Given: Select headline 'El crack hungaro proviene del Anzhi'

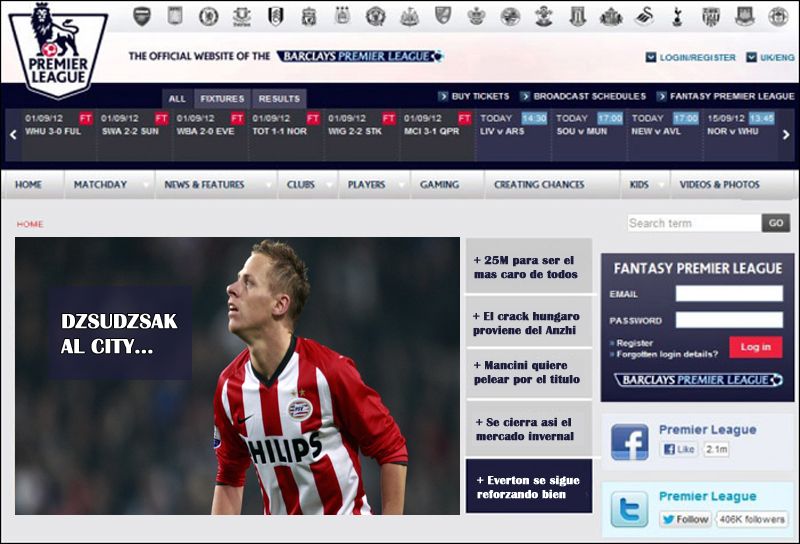Looking at the screenshot, I should click(529, 322).
